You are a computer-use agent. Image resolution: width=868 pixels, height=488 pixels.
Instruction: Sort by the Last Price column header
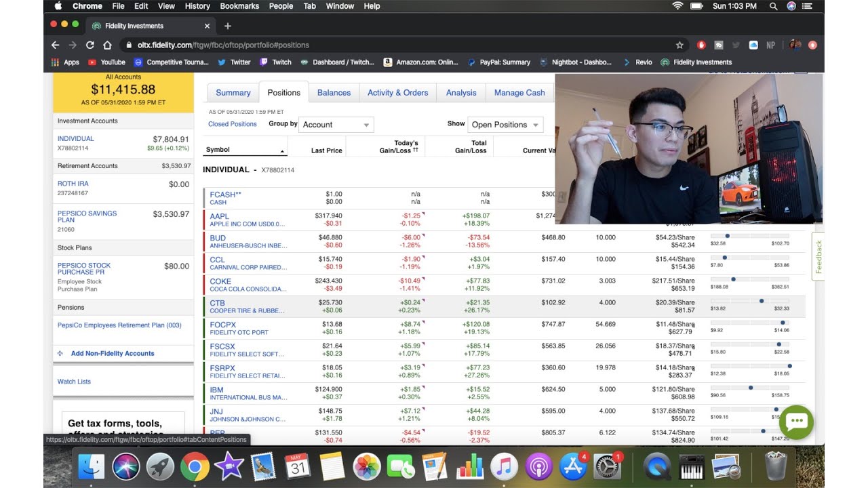(327, 150)
